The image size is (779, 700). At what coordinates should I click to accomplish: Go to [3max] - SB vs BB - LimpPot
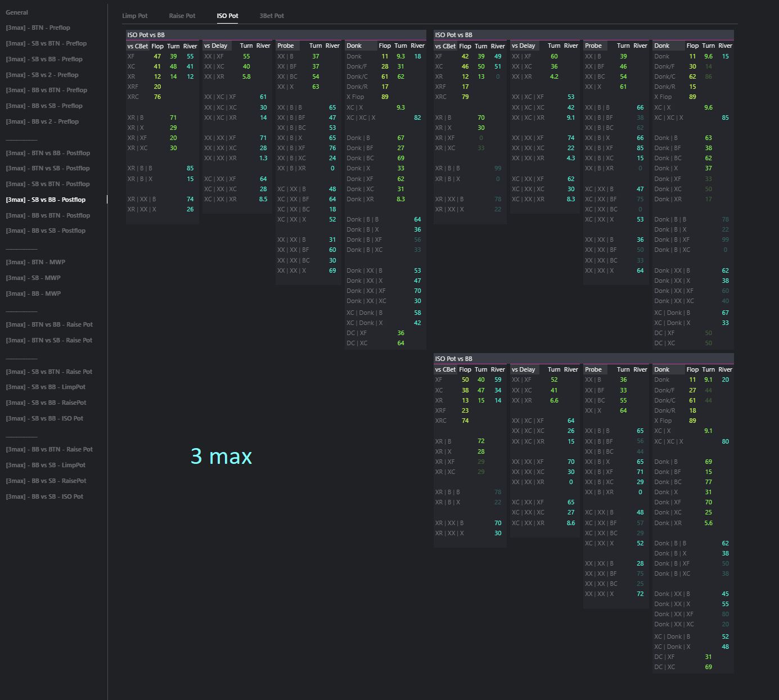(46, 387)
